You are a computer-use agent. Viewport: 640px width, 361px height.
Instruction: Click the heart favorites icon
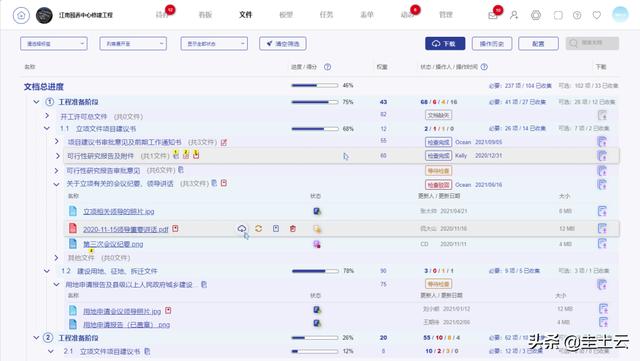(597, 16)
